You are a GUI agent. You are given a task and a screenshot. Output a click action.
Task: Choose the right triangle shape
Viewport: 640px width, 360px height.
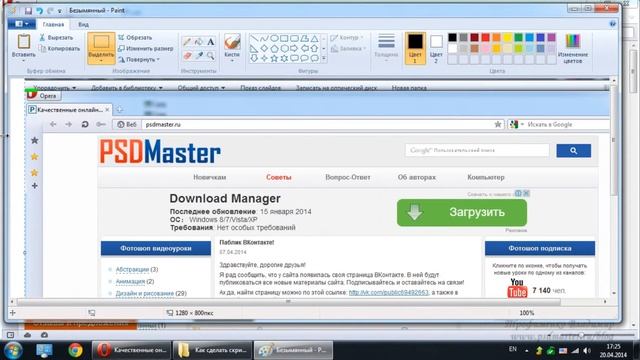pos(254,49)
